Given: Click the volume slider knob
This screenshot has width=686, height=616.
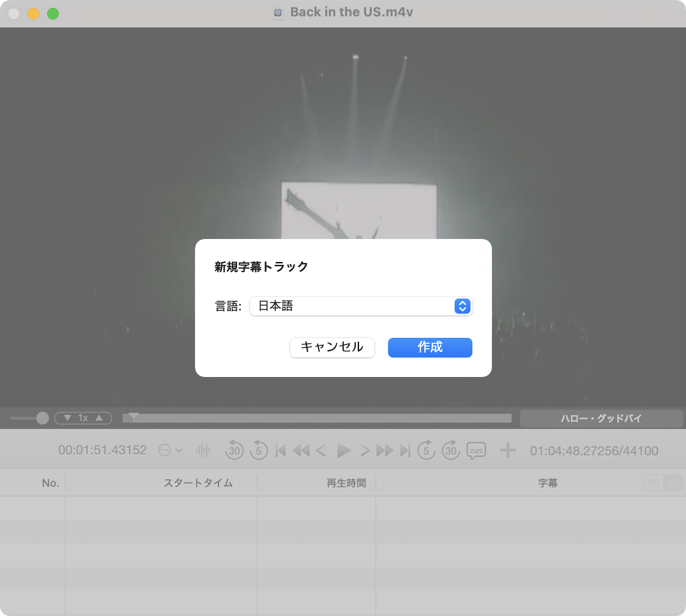Looking at the screenshot, I should click(x=42, y=418).
